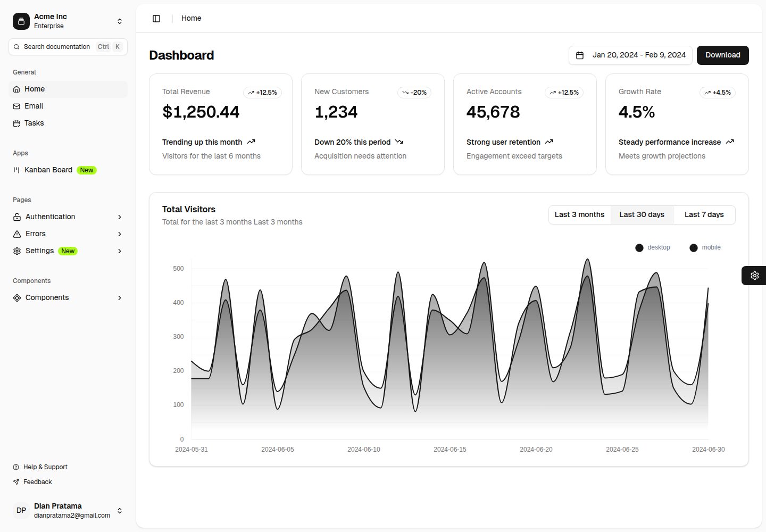The width and height of the screenshot is (766, 532).
Task: Expand the Authentication submenu chevron
Action: 120,217
